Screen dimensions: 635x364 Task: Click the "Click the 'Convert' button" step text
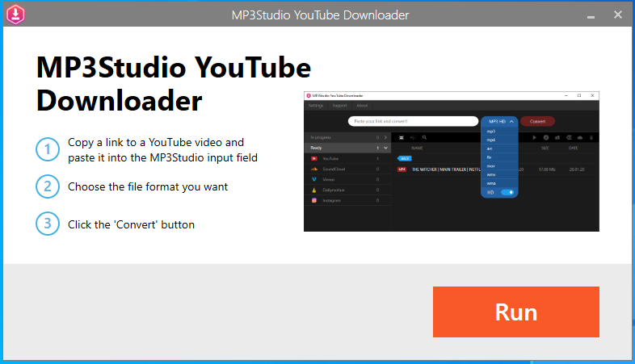coord(131,224)
